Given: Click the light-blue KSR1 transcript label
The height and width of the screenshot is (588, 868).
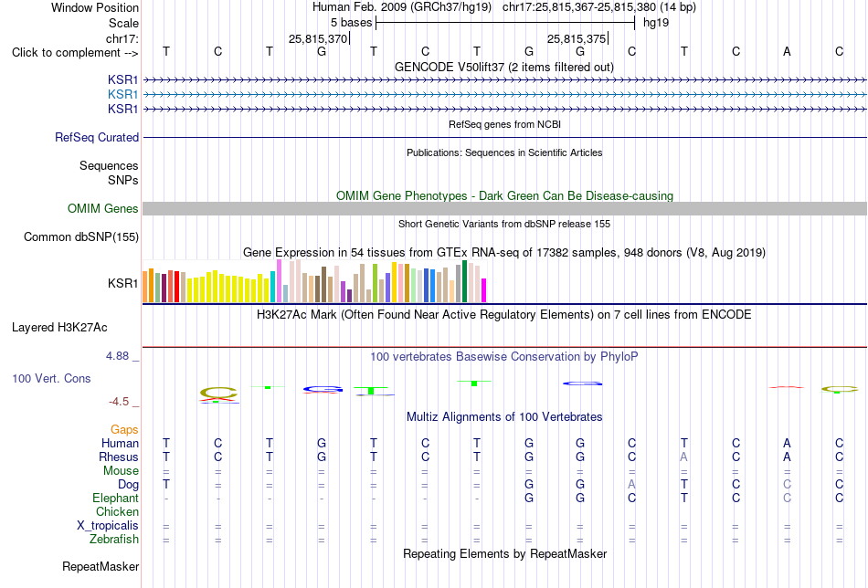Looking at the screenshot, I should tap(123, 95).
